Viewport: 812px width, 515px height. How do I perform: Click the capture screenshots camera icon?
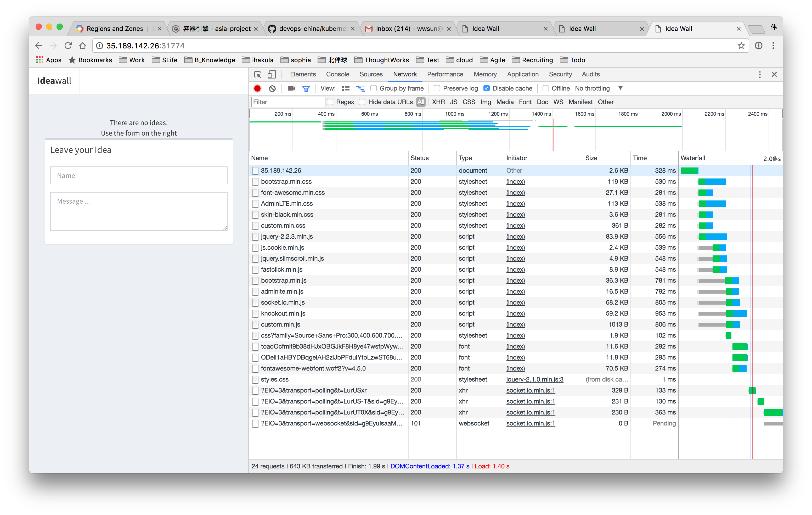click(x=291, y=88)
